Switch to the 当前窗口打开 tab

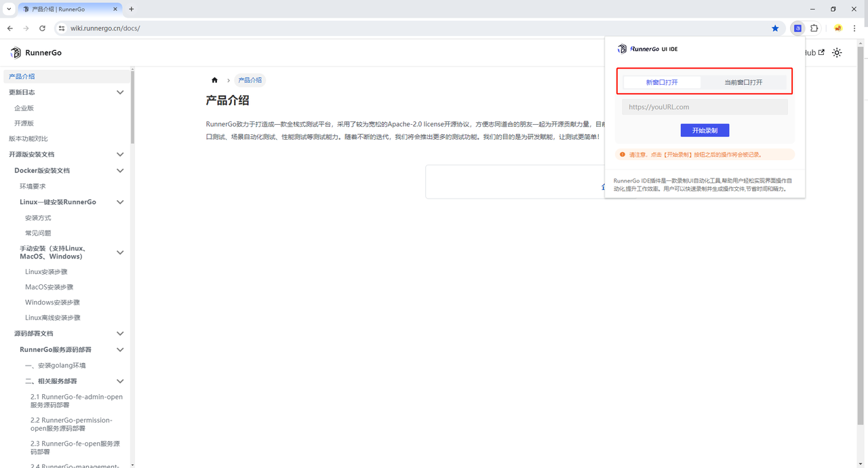pos(743,82)
